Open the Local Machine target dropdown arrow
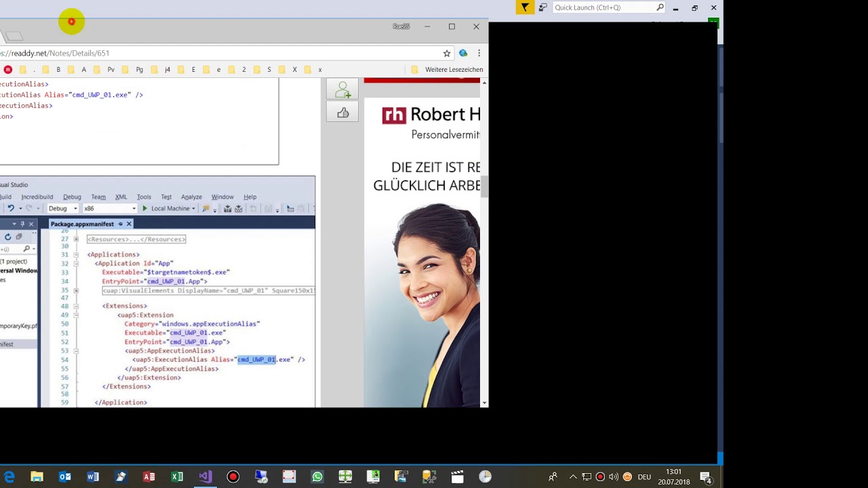Image resolution: width=868 pixels, height=488 pixels. pyautogui.click(x=193, y=209)
